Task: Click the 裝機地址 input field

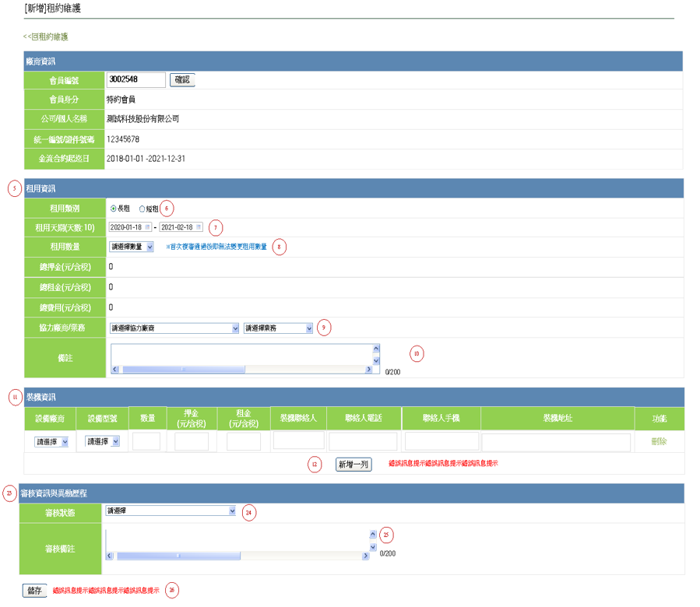Action: pyautogui.click(x=556, y=442)
